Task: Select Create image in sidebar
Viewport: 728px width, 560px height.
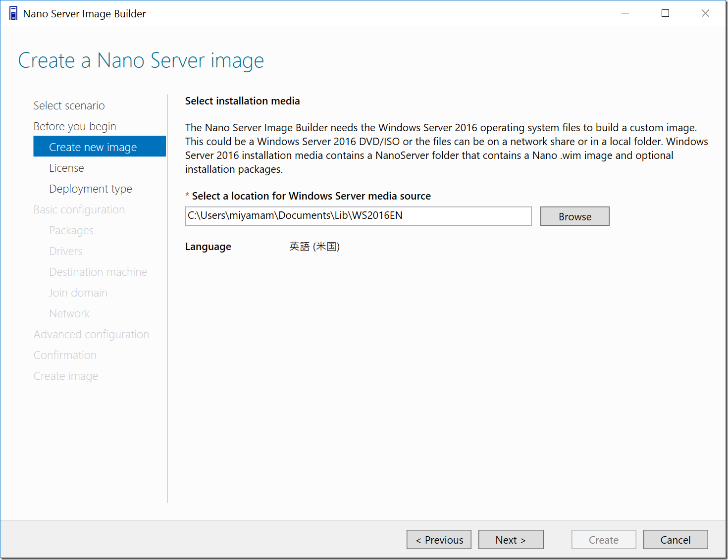Action: click(66, 376)
